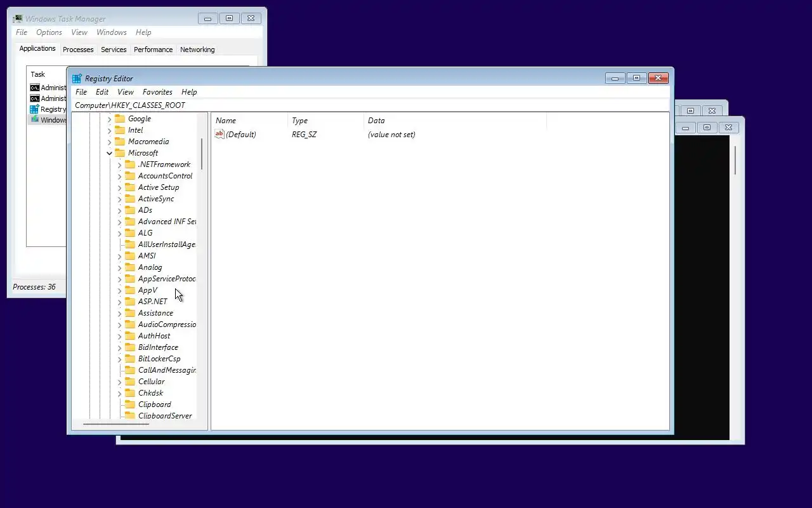812x508 pixels.
Task: Expand the ADs key
Action: (119, 210)
